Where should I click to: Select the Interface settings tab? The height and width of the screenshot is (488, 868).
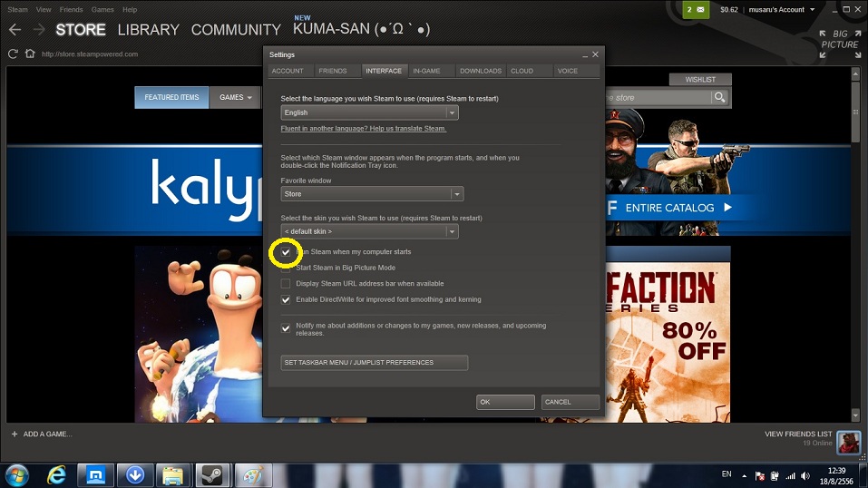click(x=384, y=71)
